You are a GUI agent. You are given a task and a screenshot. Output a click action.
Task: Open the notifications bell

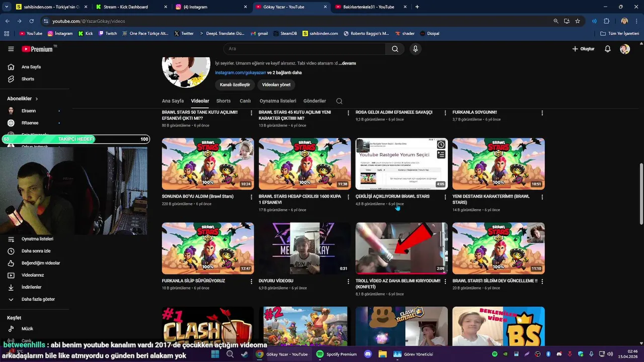tap(608, 49)
